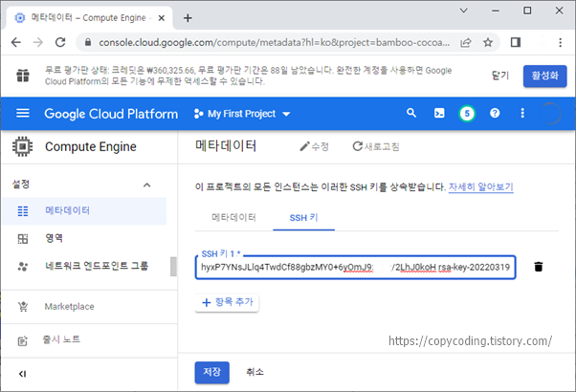
Task: Click browser back arrow
Action: point(16,43)
